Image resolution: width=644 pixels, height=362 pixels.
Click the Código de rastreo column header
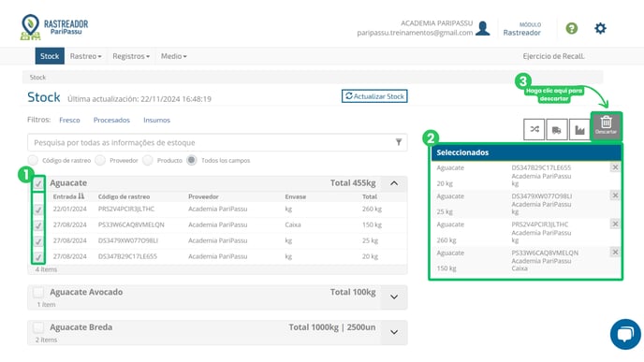[x=124, y=196]
